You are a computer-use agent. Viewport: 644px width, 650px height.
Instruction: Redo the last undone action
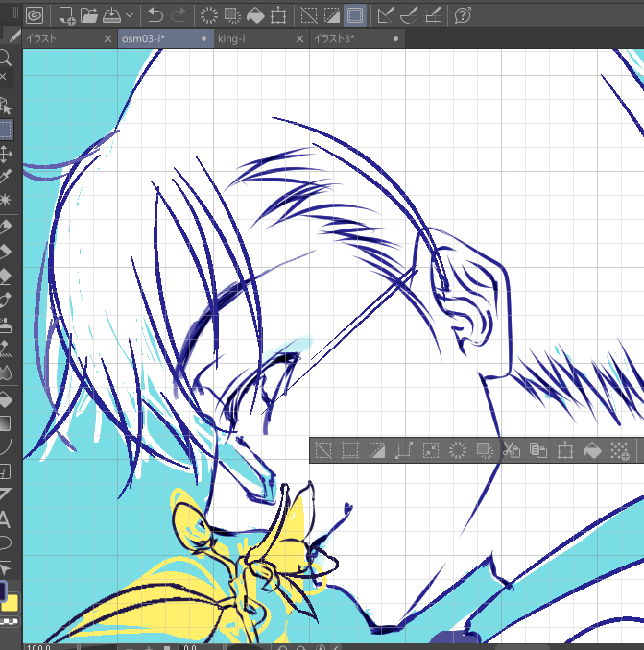pos(179,15)
